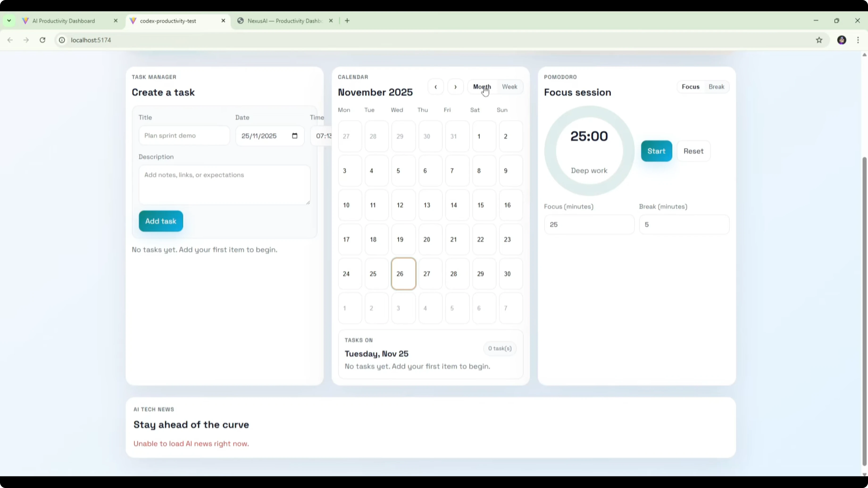Screen dimensions: 868x488
Task: Click the Add task button
Action: click(161, 221)
